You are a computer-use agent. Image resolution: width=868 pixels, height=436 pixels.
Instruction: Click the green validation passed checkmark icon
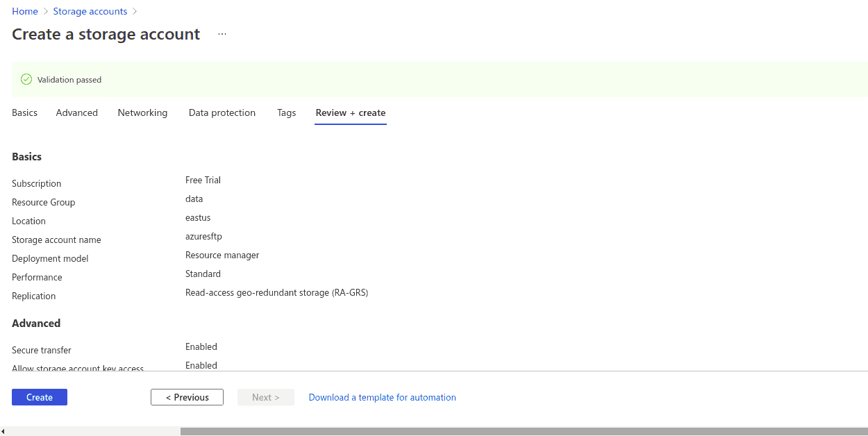pos(26,79)
